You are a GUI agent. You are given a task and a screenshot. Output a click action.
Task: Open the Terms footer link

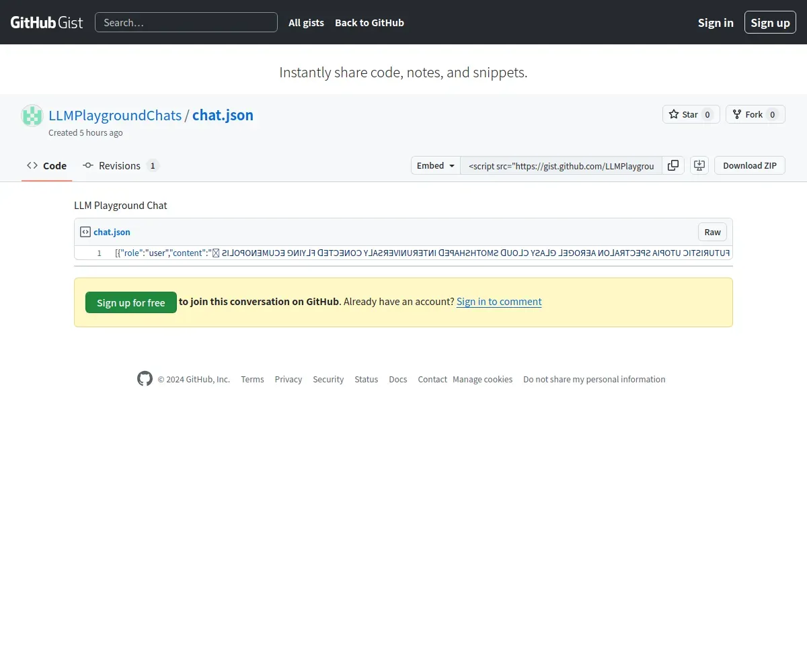(252, 379)
